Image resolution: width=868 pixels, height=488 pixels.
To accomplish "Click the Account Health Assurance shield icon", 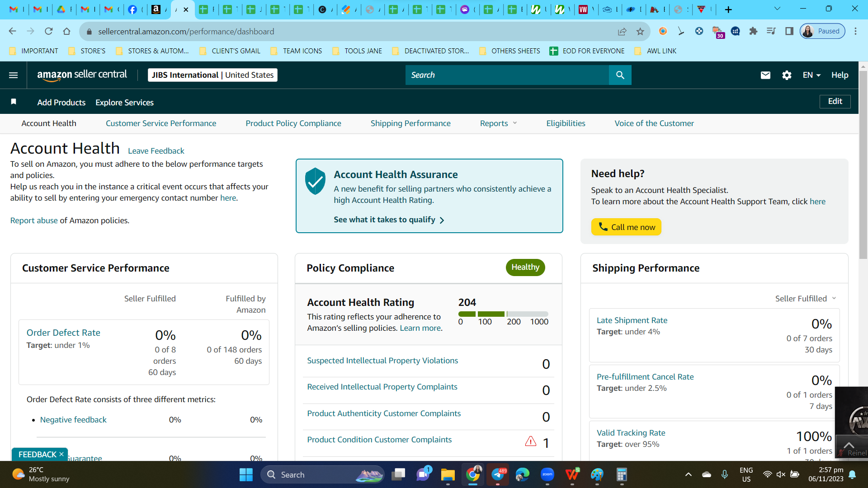I will pyautogui.click(x=315, y=181).
